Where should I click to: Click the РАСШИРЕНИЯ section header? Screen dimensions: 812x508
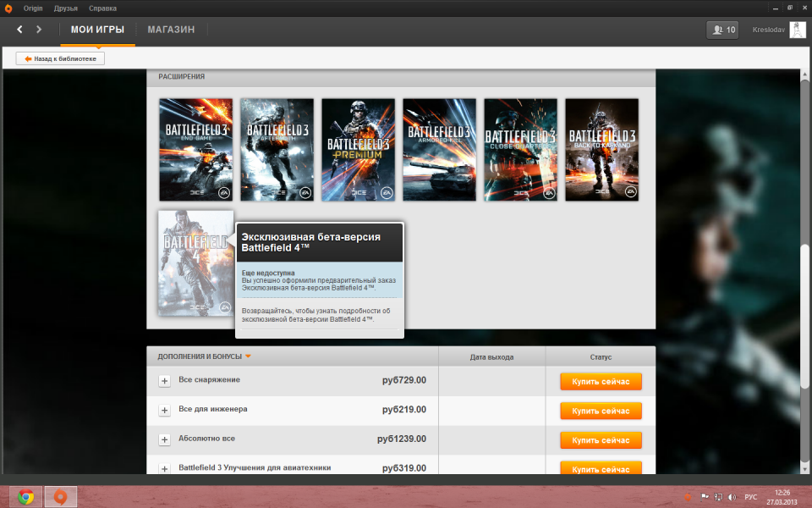click(181, 77)
